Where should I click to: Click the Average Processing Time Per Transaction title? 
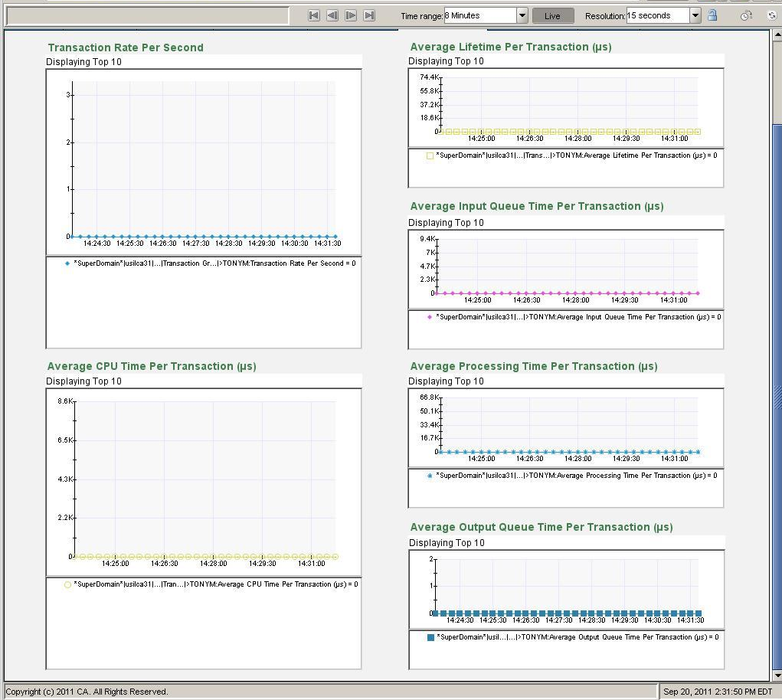(534, 366)
